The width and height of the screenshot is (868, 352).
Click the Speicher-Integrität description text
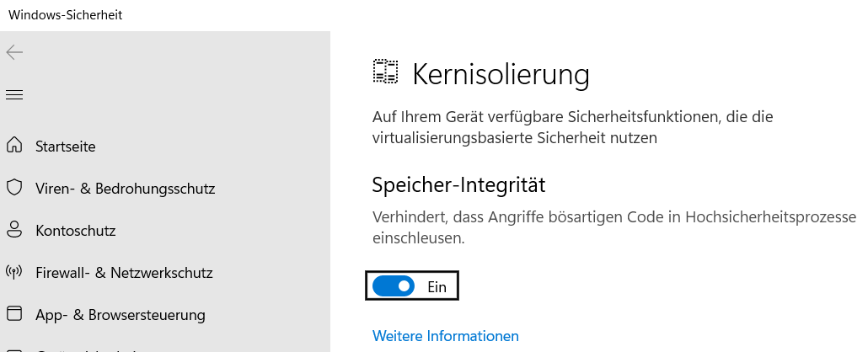click(613, 217)
